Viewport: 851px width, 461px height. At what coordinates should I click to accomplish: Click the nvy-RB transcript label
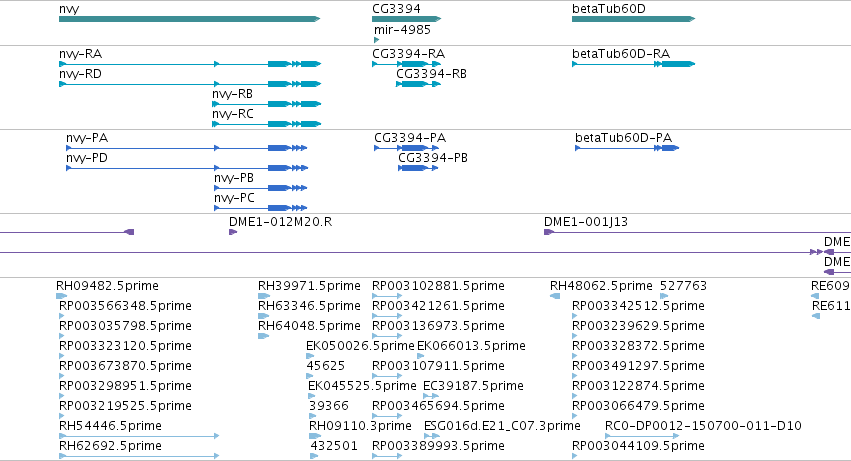click(x=233, y=94)
